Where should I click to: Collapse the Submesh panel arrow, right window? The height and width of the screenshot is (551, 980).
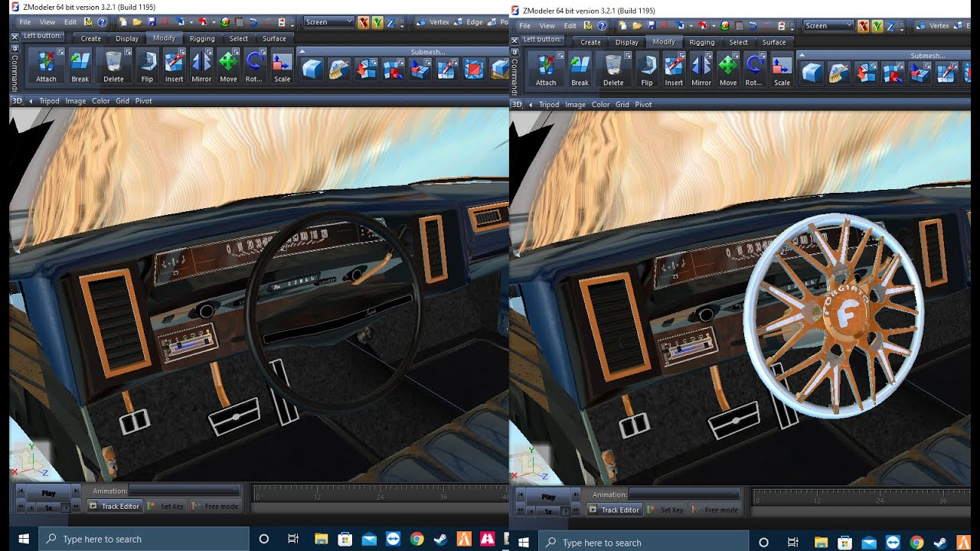[802, 55]
